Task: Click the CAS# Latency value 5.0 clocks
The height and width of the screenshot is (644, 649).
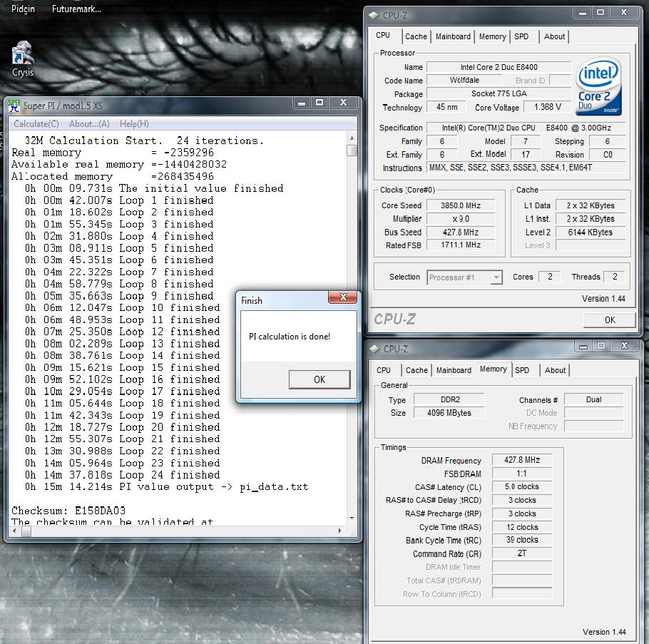Action: [522, 486]
